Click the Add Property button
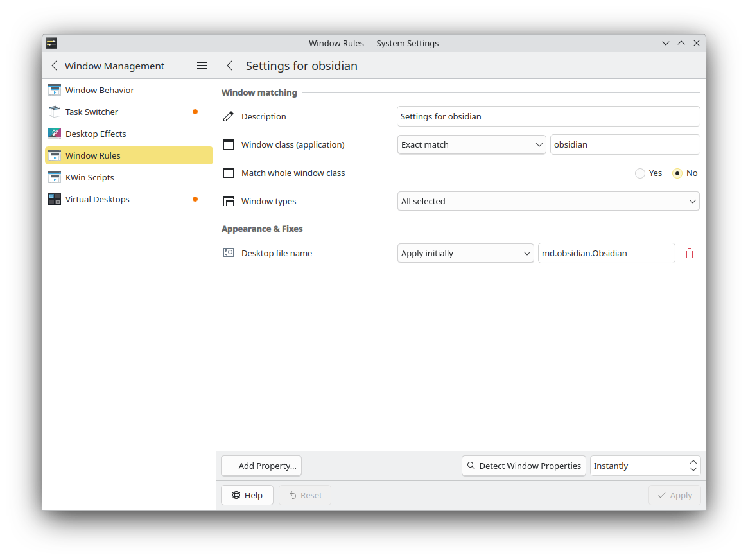 (261, 466)
